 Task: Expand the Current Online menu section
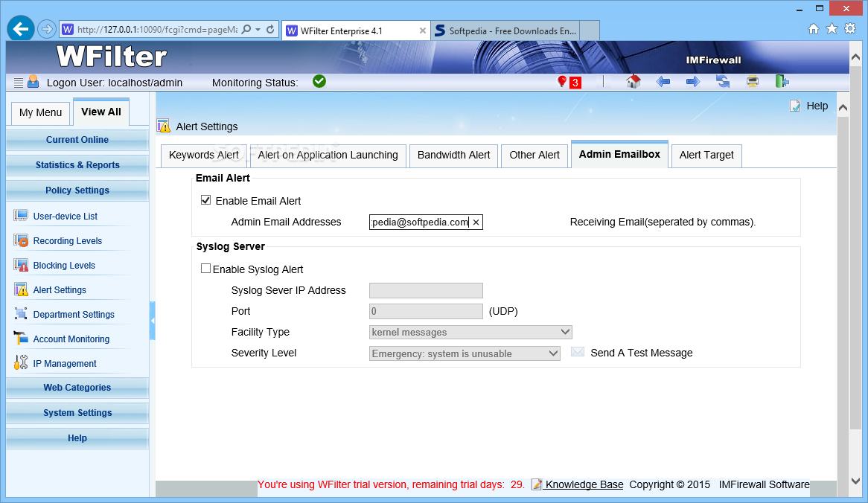coord(77,139)
